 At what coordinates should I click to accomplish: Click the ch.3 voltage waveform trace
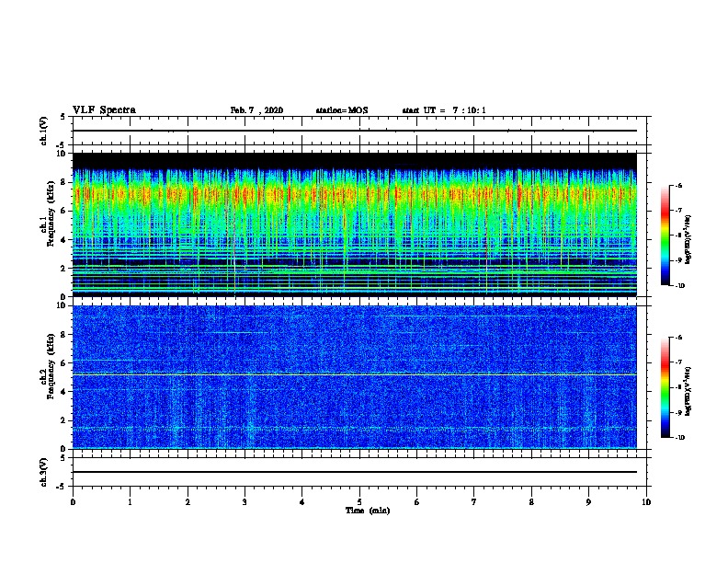(x=355, y=472)
